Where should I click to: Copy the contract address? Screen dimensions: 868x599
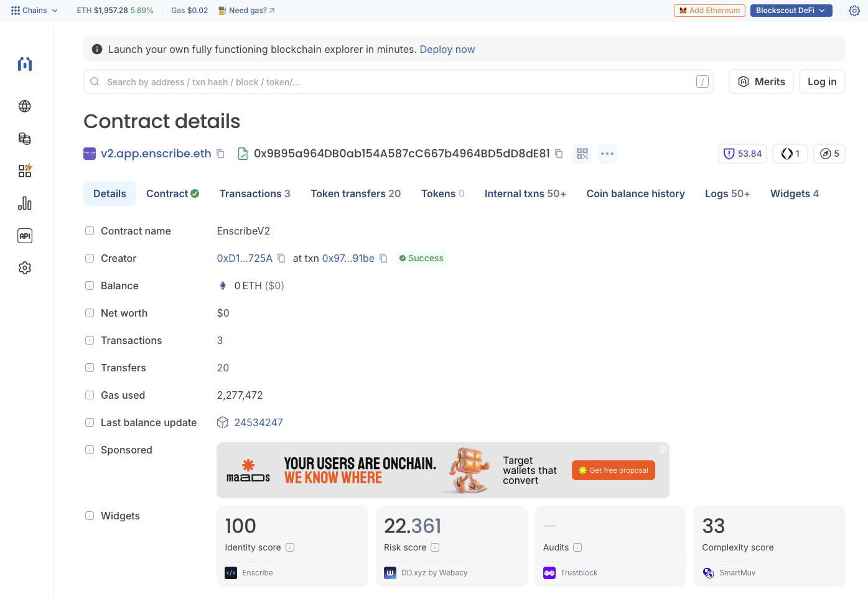point(558,153)
